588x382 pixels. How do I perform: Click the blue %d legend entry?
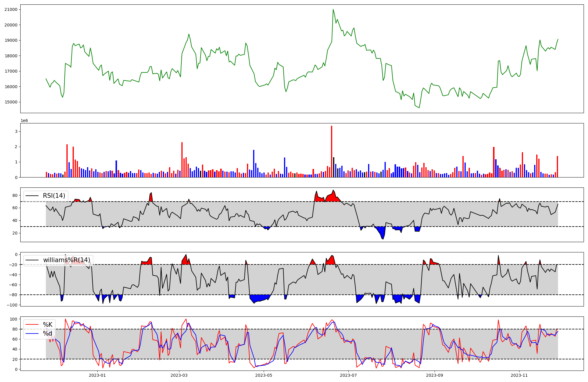tap(47, 334)
